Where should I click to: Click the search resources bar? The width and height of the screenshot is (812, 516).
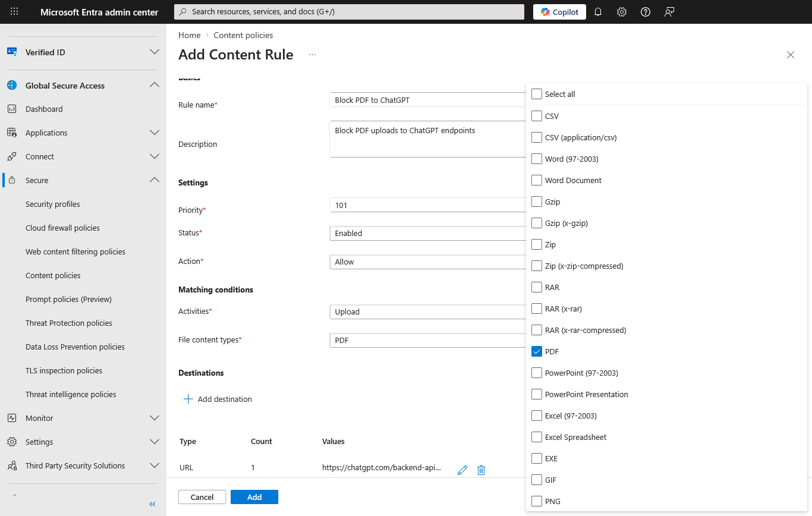pos(349,11)
